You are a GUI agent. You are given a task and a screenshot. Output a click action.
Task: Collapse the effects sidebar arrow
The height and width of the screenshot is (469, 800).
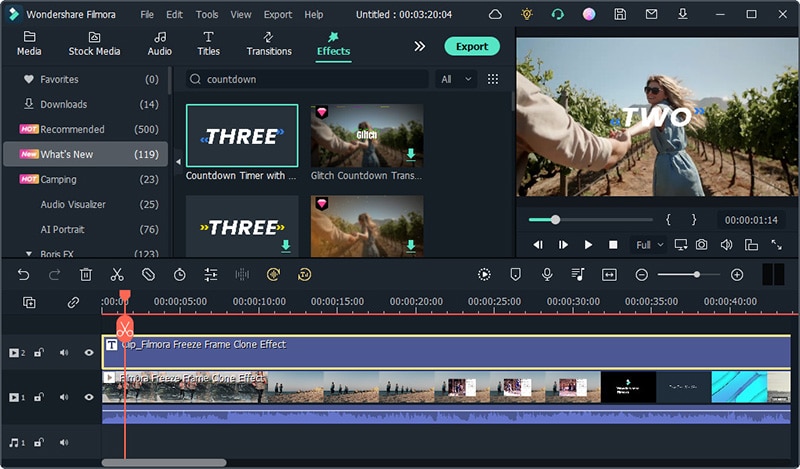pyautogui.click(x=178, y=162)
